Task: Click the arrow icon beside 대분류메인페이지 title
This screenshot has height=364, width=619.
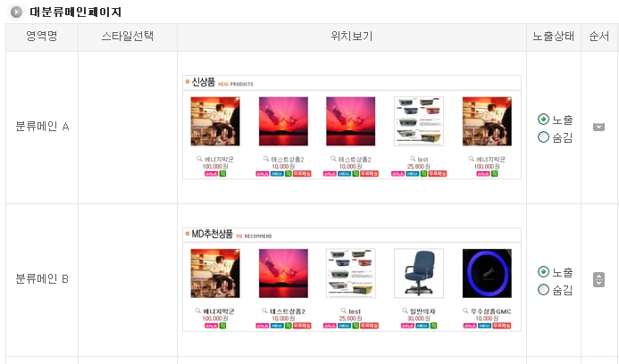Action: (x=16, y=12)
